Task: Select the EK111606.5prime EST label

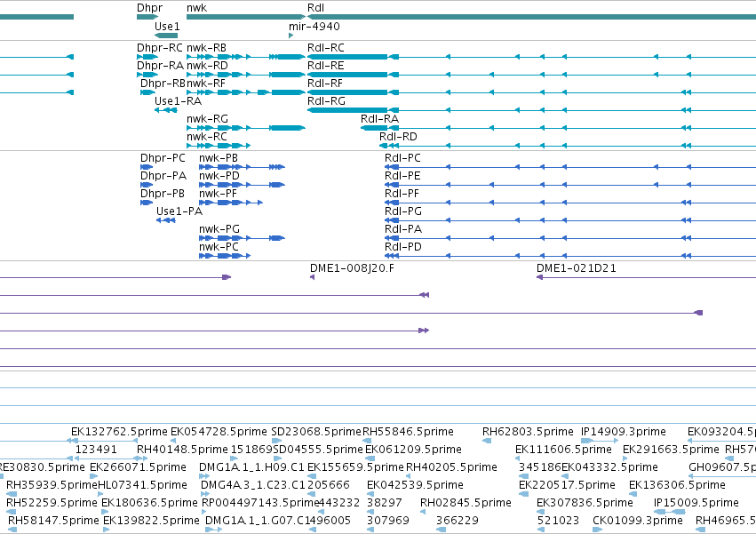Action: [x=563, y=450]
